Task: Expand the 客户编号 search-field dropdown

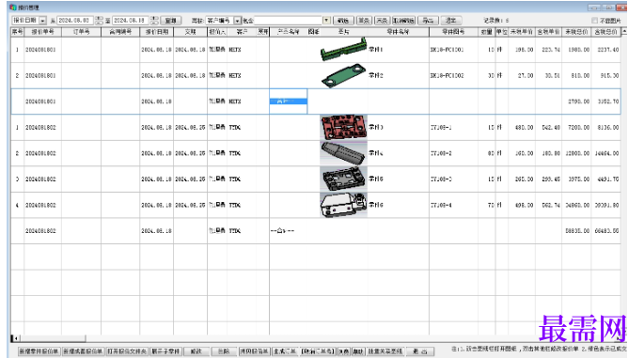Action: (x=237, y=21)
